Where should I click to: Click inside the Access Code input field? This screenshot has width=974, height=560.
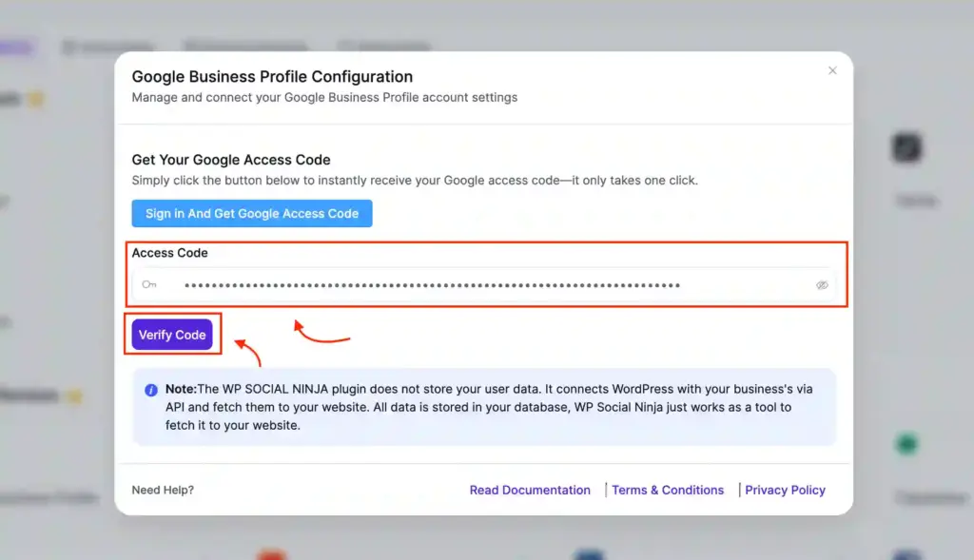[428, 284]
